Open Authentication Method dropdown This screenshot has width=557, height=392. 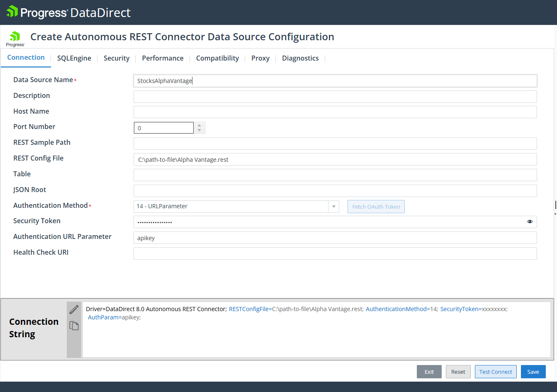tap(333, 207)
